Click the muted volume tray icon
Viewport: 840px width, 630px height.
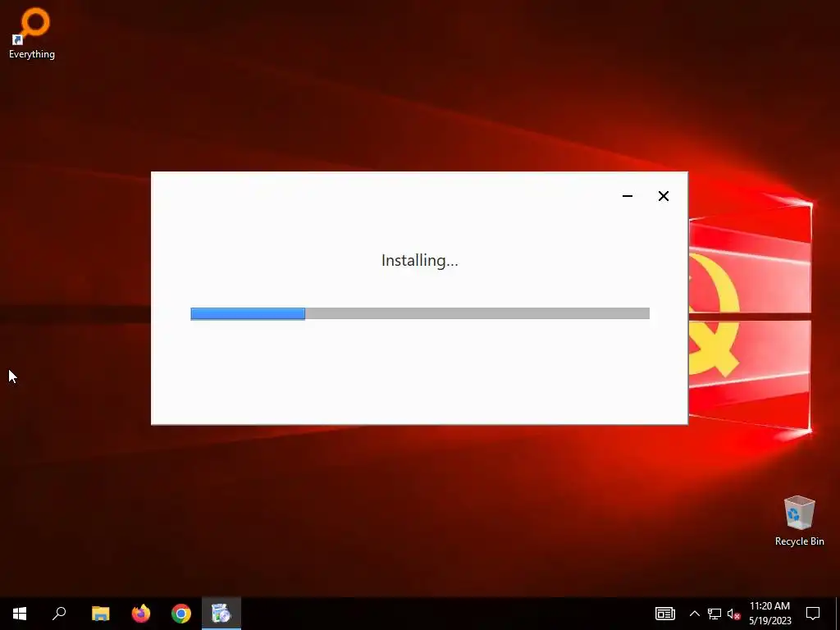[734, 614]
